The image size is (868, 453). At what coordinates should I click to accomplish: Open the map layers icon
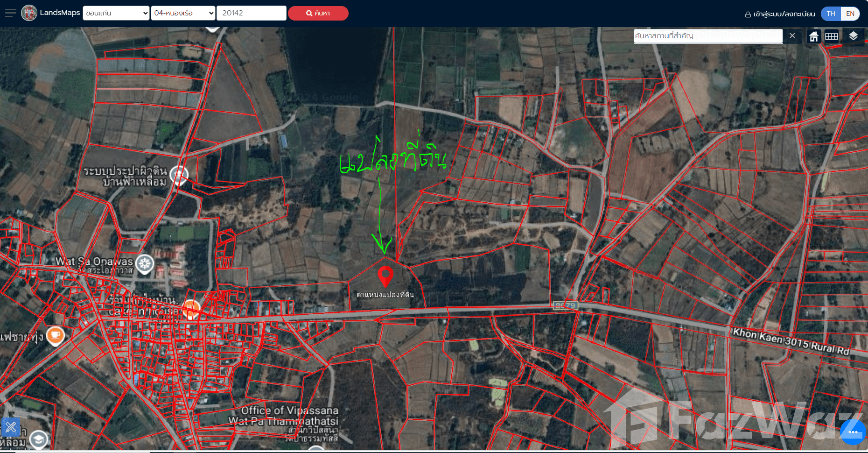[x=853, y=36]
